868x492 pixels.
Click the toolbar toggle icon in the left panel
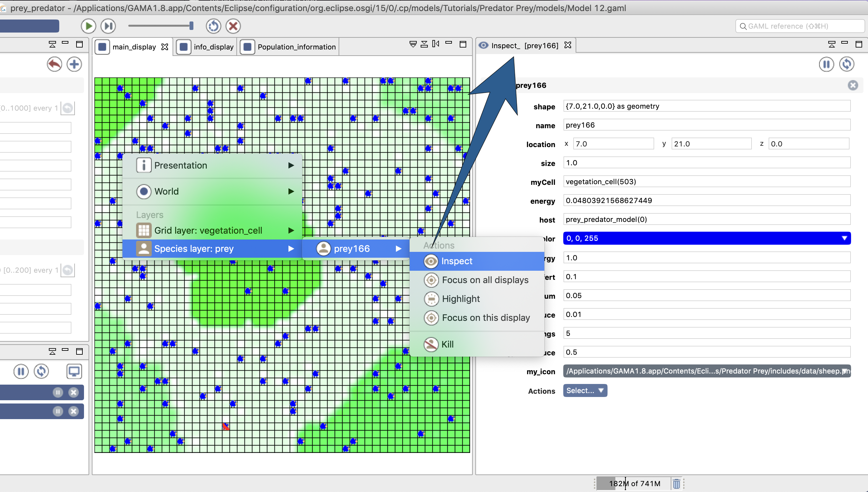pyautogui.click(x=52, y=44)
